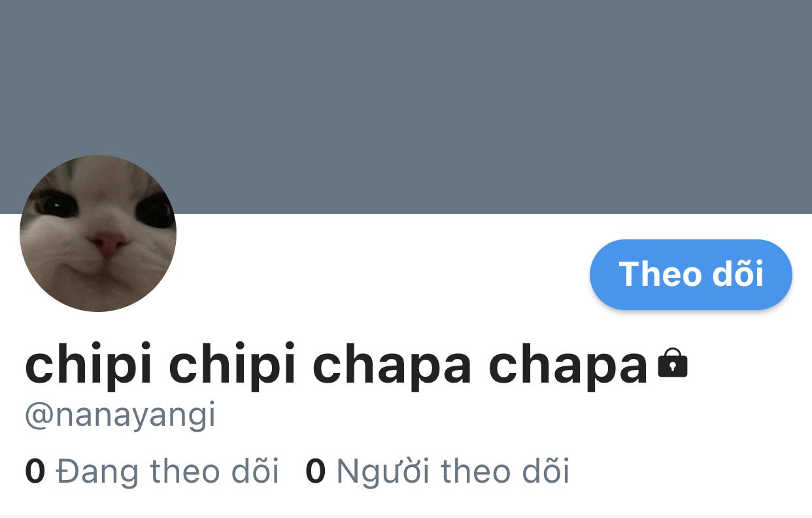
Task: Click the cat's left eye in profile photo
Action: pos(56,205)
